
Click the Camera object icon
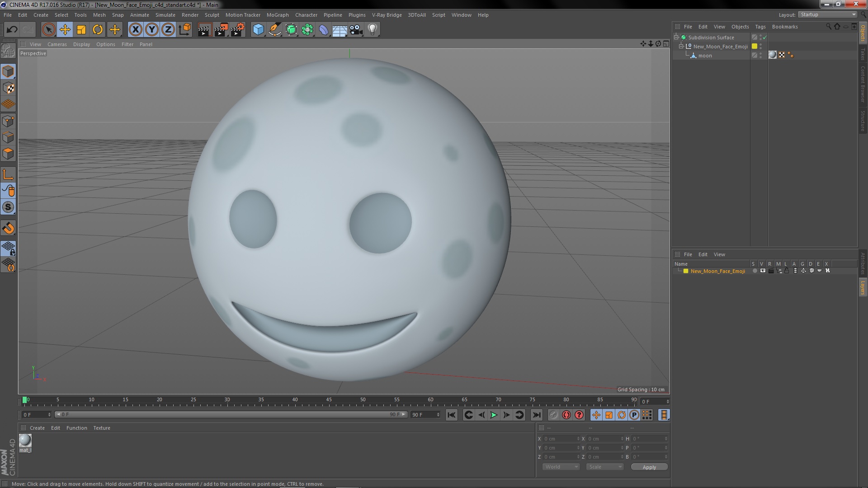pyautogui.click(x=356, y=30)
